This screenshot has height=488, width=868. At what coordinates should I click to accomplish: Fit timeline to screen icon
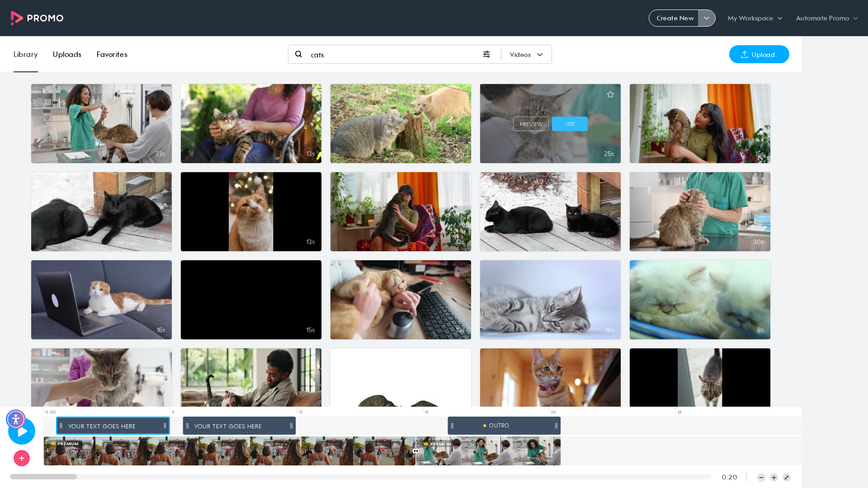click(787, 478)
